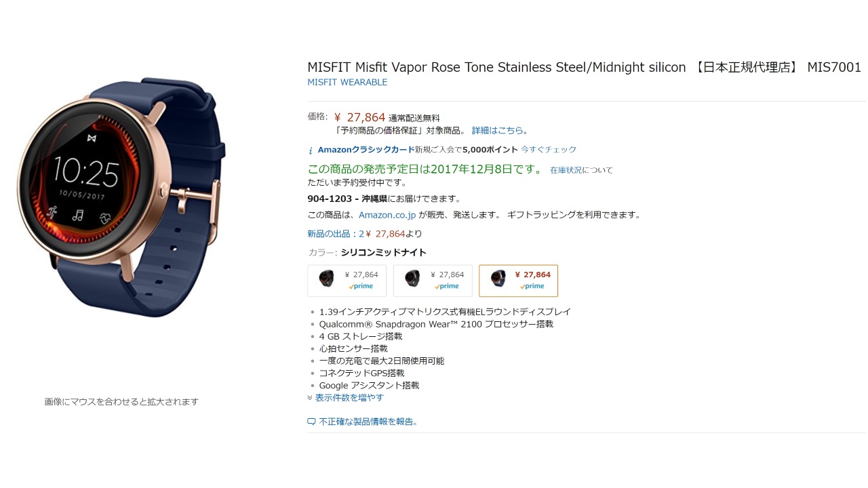Select the シリコンミッドナイト highlighted variant swatch
The height and width of the screenshot is (488, 868).
[x=519, y=281]
